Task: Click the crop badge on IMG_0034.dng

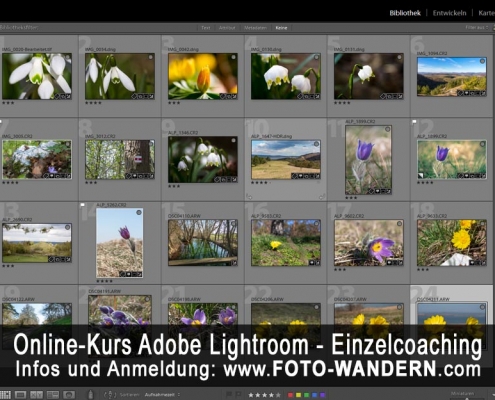Action: click(145, 96)
